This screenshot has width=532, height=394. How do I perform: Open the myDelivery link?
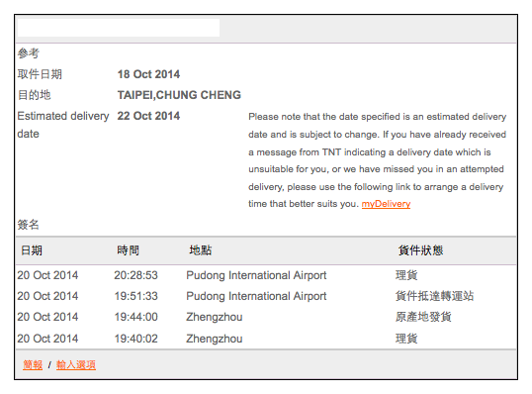(x=386, y=204)
